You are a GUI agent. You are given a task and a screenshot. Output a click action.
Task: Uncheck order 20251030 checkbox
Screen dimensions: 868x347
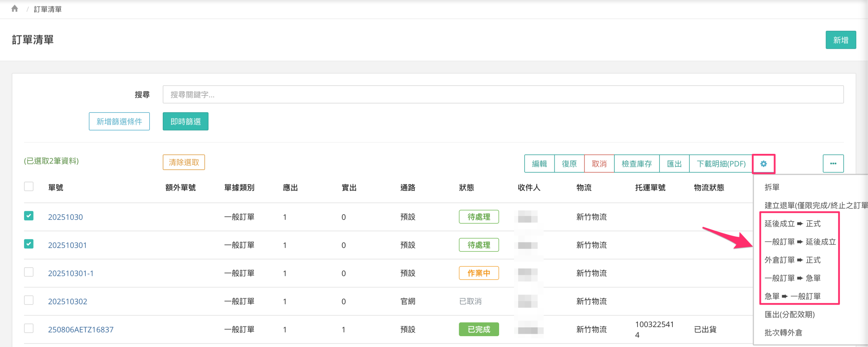coord(29,216)
